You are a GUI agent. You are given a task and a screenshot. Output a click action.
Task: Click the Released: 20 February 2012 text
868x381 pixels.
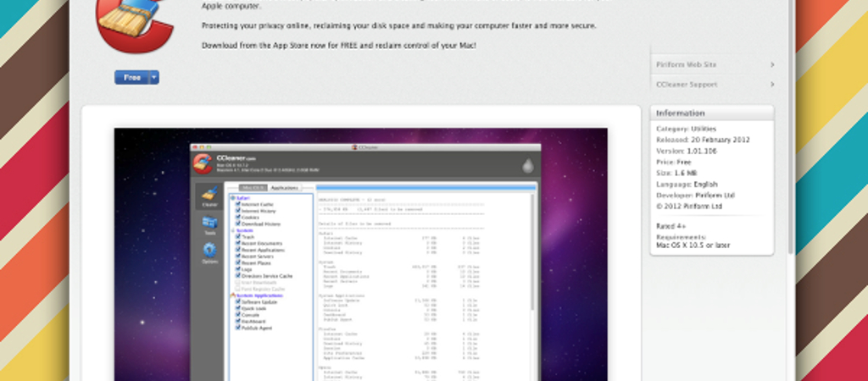click(703, 140)
